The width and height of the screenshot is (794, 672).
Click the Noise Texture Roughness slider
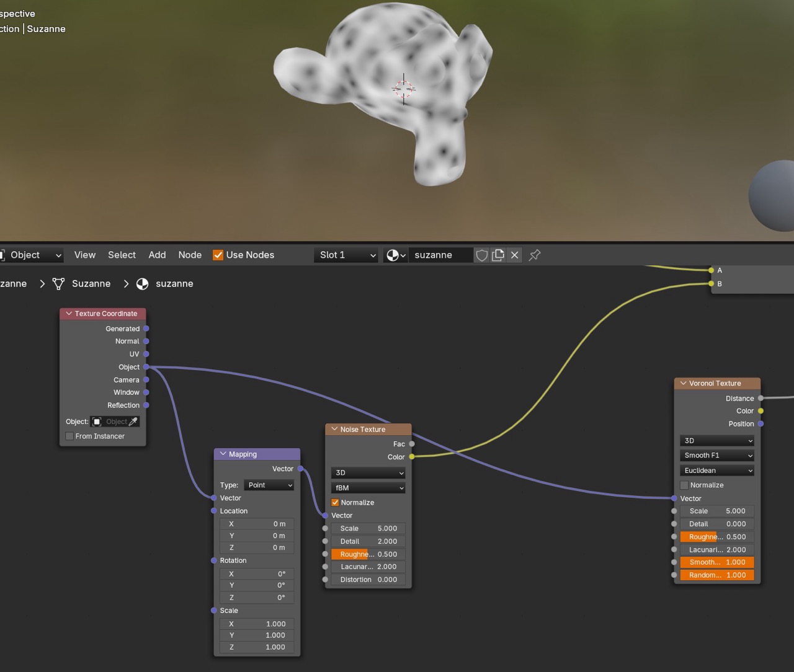[x=368, y=554]
